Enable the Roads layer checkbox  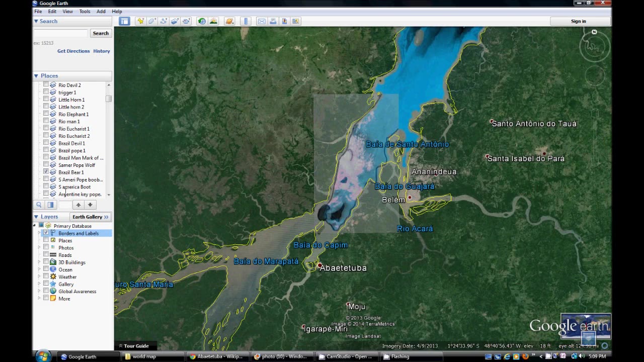[x=46, y=255]
